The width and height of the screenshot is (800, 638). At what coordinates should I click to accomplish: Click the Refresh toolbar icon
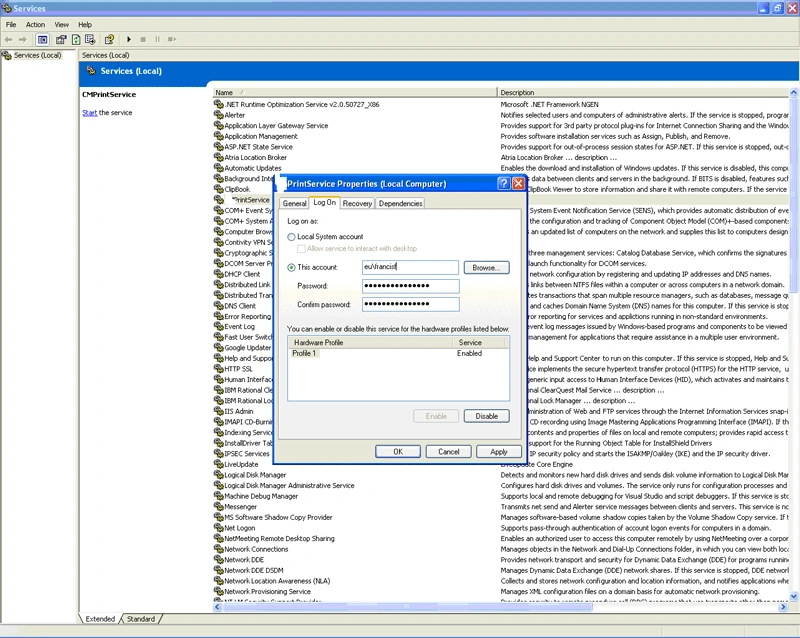(x=76, y=39)
